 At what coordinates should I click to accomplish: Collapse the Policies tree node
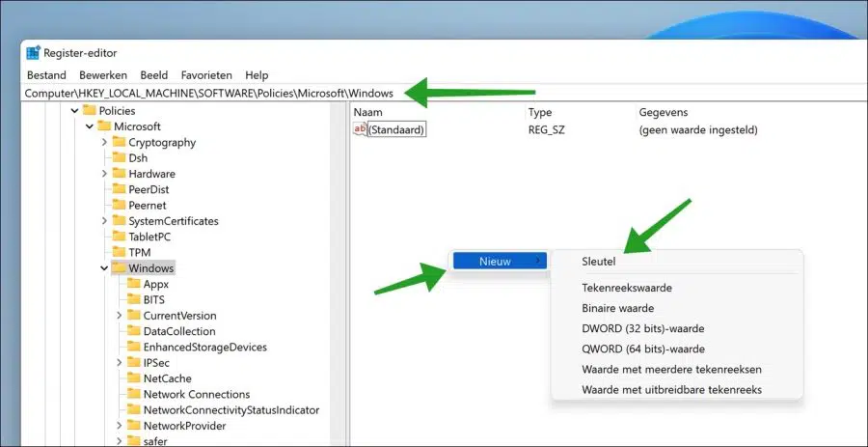pos(74,111)
